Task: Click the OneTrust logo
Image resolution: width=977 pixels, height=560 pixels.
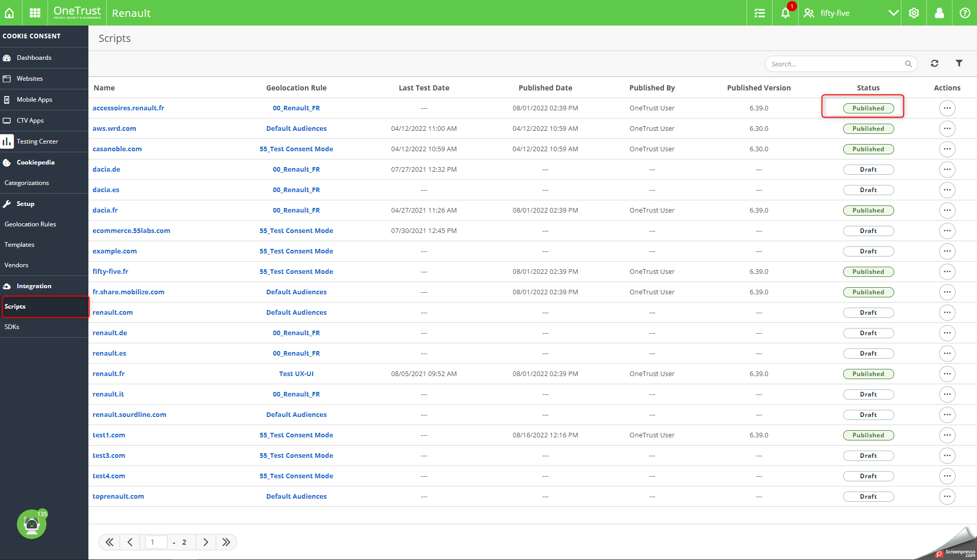Action: (x=77, y=13)
